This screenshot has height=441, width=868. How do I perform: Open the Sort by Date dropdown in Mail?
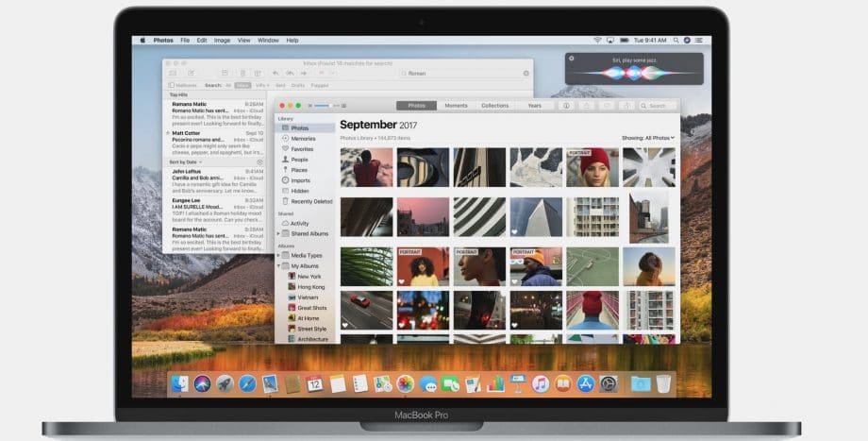186,161
